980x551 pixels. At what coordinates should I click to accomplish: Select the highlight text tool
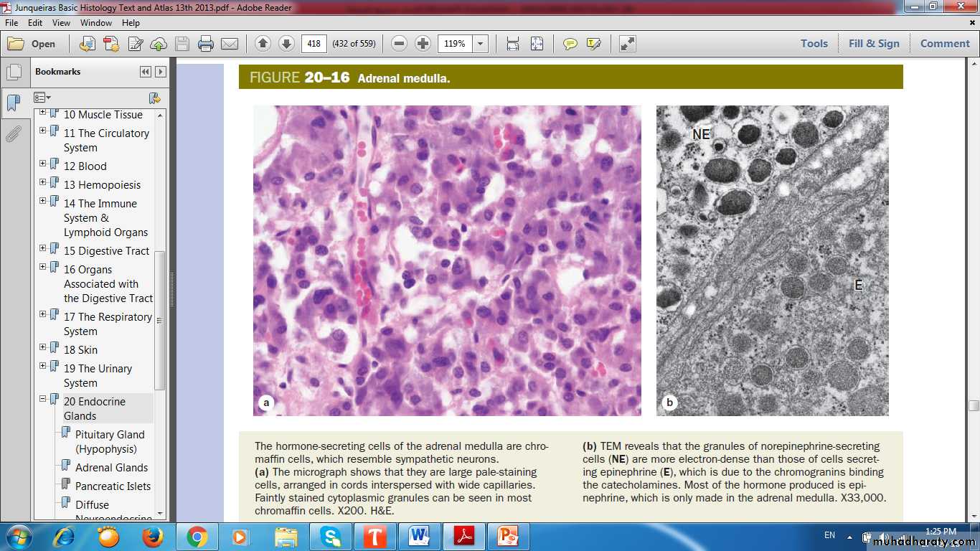point(593,44)
